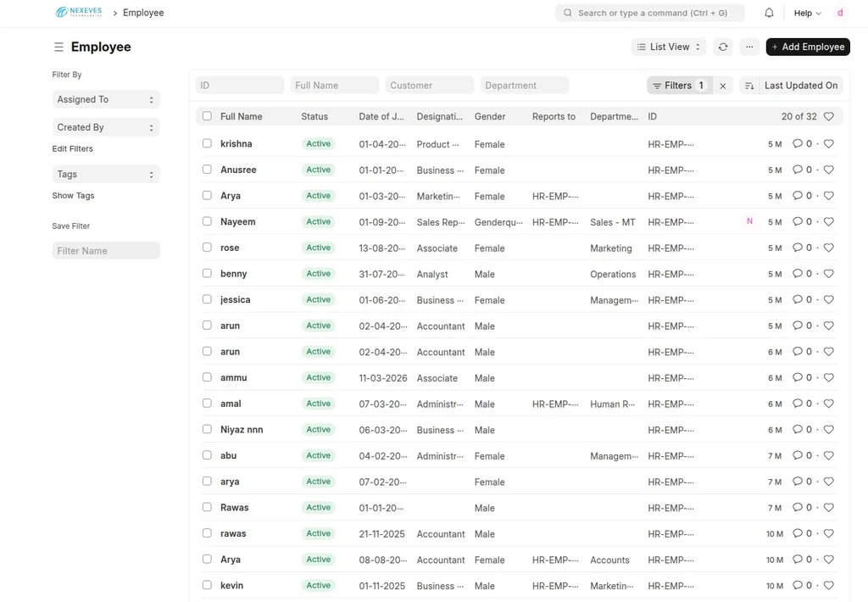This screenshot has height=602, width=868.
Task: Click the Active status of benny
Action: point(319,274)
